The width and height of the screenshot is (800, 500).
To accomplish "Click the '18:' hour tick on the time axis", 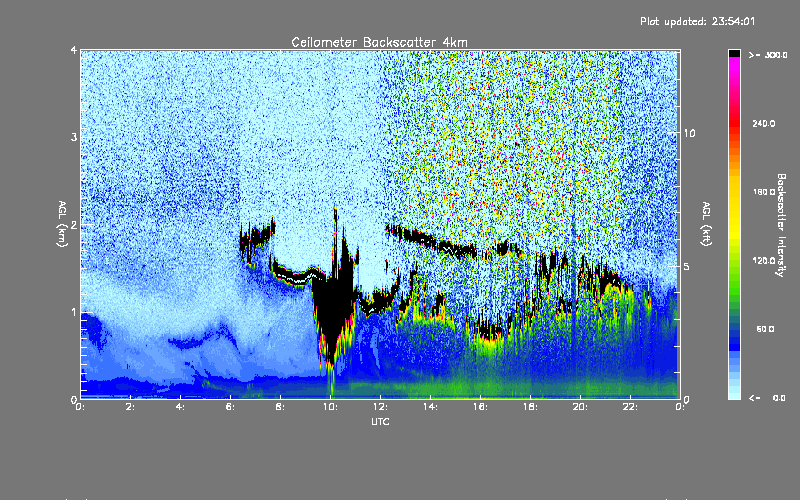I will (x=530, y=407).
